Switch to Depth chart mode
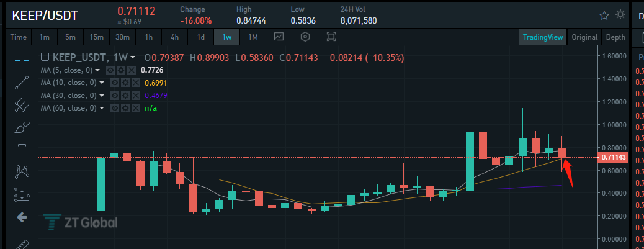This screenshot has width=644, height=249. coord(615,37)
